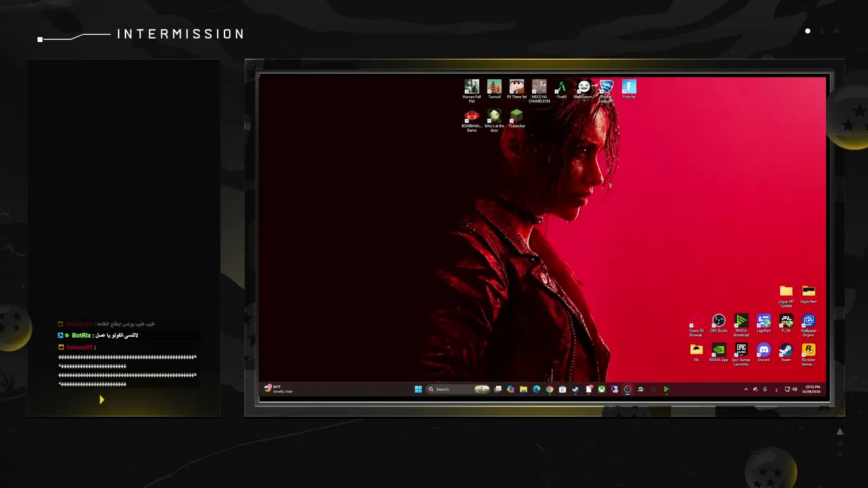Image resolution: width=868 pixels, height=488 pixels.
Task: Open Google Chrome in the taskbar
Action: click(x=549, y=389)
